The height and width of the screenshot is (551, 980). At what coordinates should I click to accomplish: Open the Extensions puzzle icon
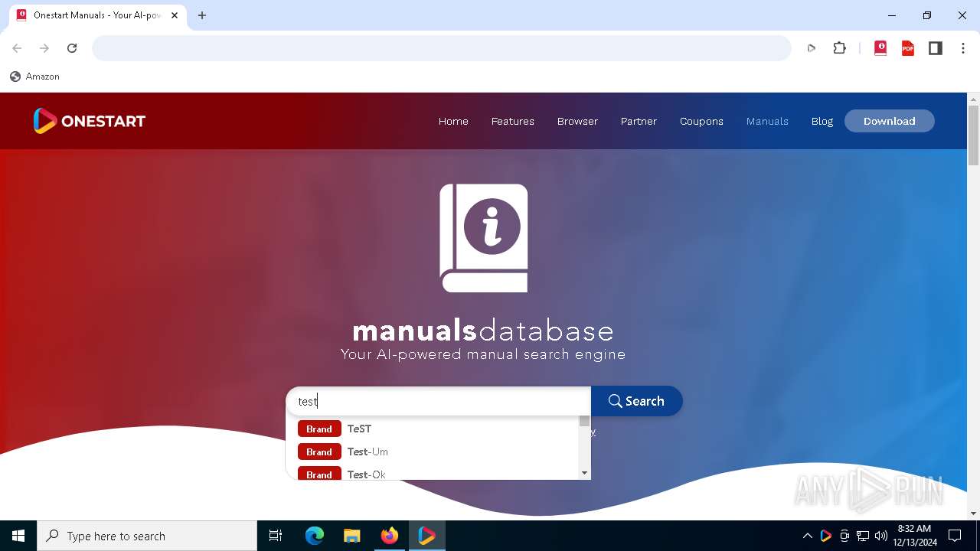click(x=840, y=48)
